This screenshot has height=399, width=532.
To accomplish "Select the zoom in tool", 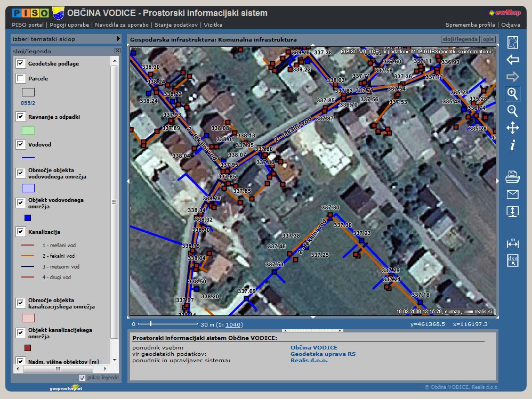I will click(512, 94).
